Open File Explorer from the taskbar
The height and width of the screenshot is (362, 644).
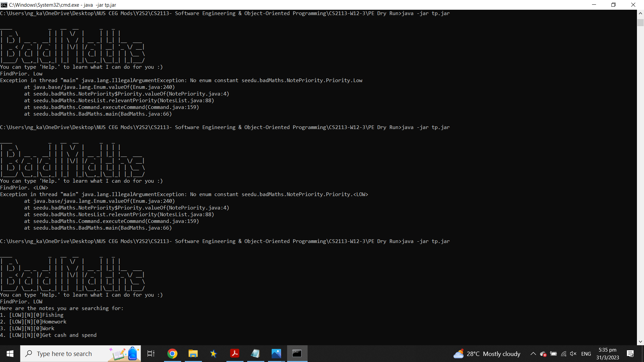[193, 354]
